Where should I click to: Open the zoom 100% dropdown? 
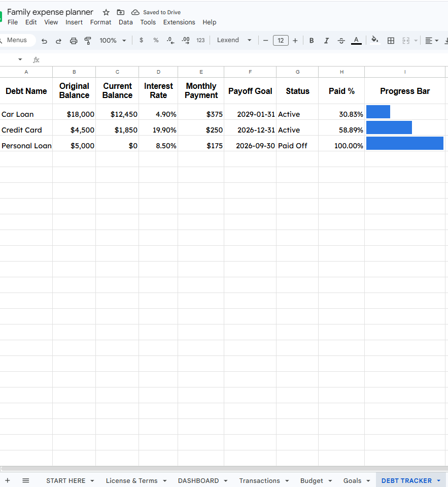pos(113,41)
